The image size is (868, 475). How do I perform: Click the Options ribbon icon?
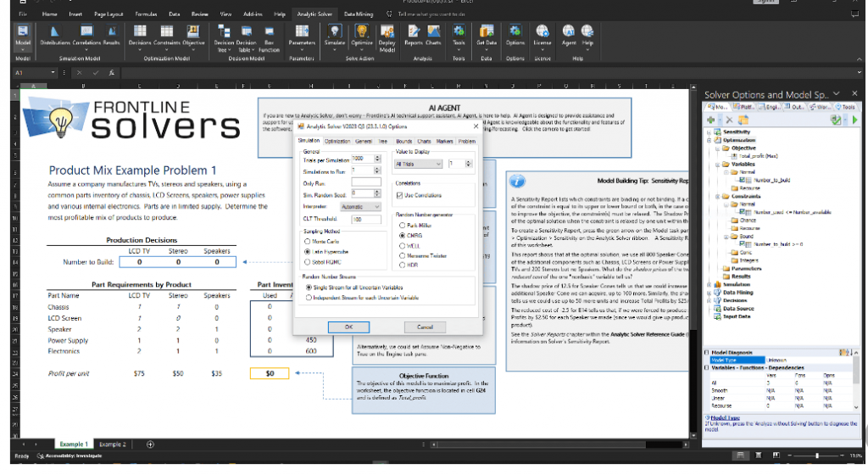pyautogui.click(x=515, y=36)
